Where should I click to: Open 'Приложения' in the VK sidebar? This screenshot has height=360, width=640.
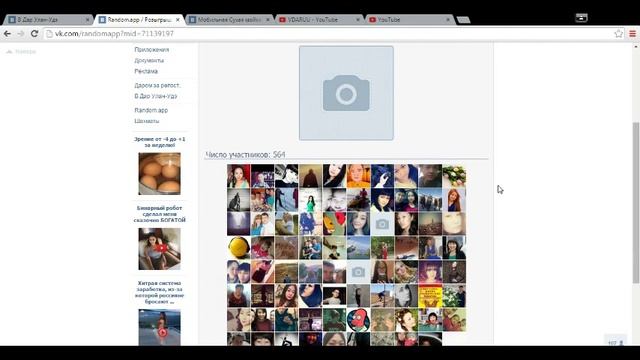pyautogui.click(x=151, y=49)
